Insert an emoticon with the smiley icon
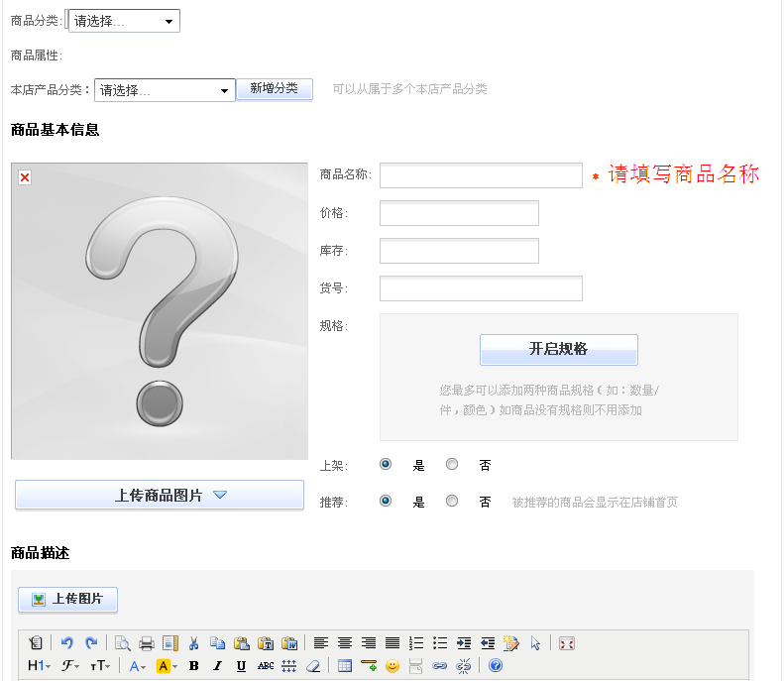The height and width of the screenshot is (681, 784). point(392,666)
